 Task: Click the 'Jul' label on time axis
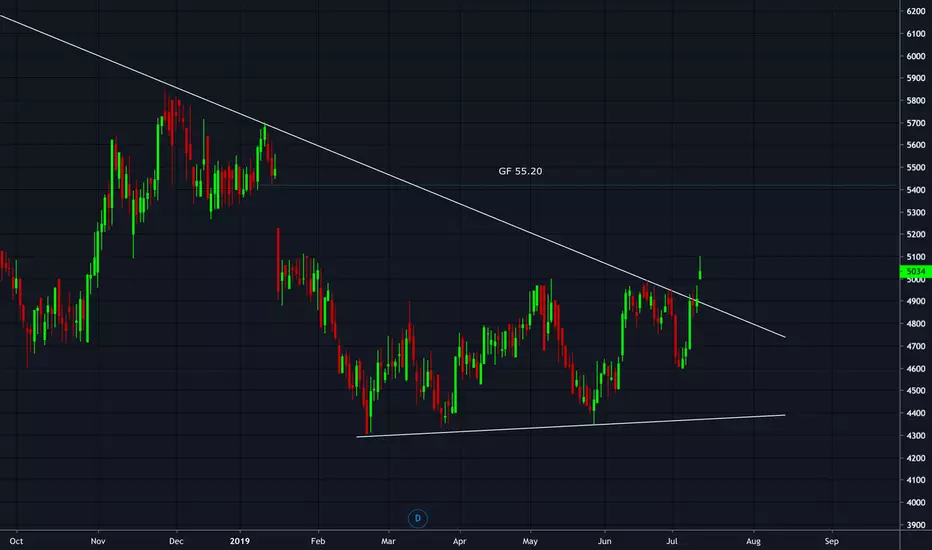tap(672, 541)
